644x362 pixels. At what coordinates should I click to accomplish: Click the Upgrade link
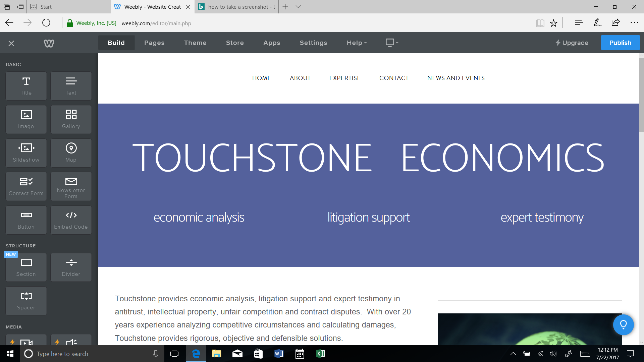tap(572, 43)
